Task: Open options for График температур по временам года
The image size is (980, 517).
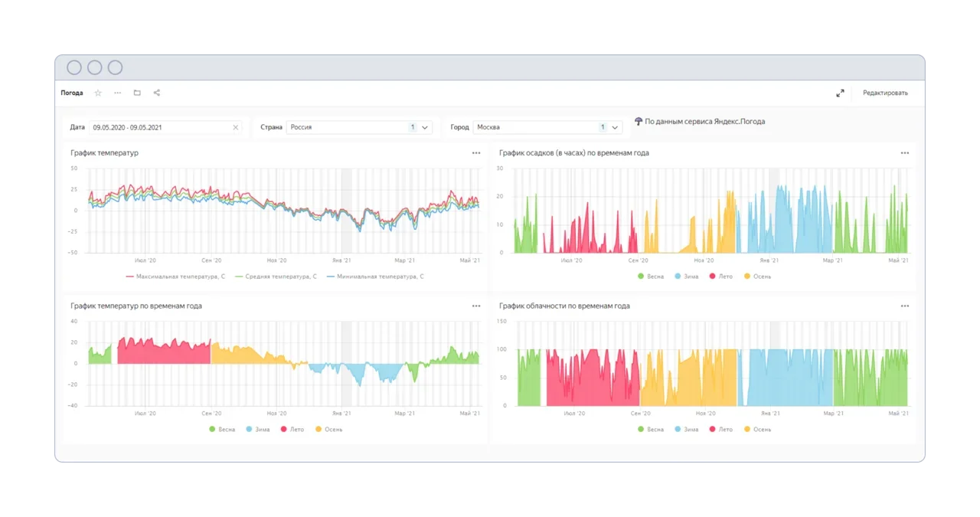Action: [x=476, y=306]
